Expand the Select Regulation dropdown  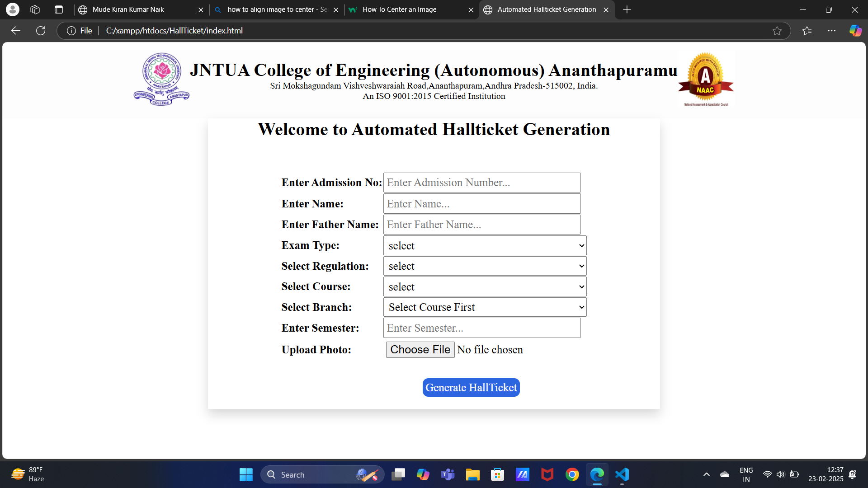click(485, 266)
